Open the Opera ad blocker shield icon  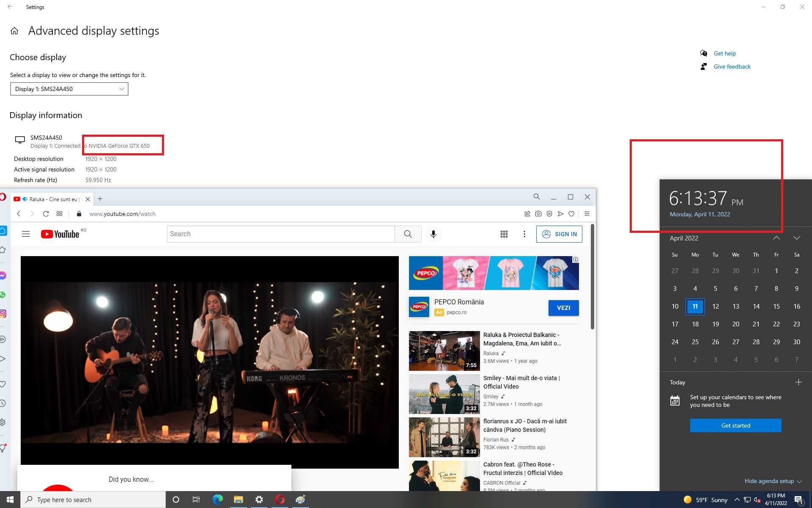pos(549,214)
